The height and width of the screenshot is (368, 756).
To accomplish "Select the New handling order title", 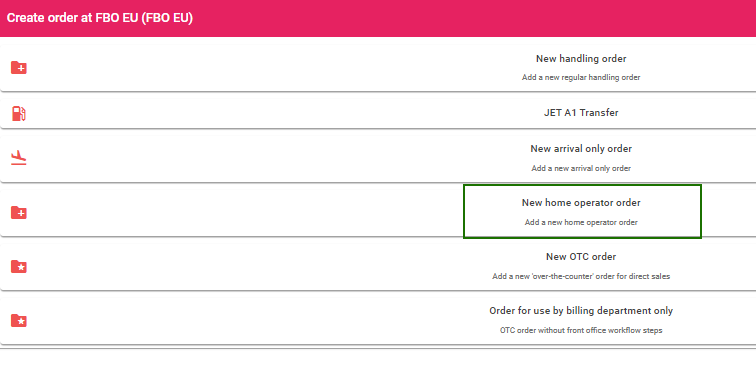I will pos(581,59).
